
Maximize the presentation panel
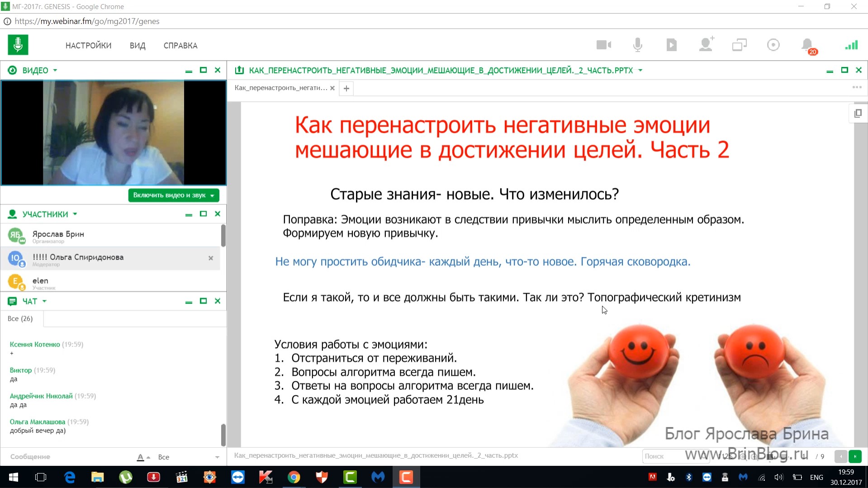(844, 70)
